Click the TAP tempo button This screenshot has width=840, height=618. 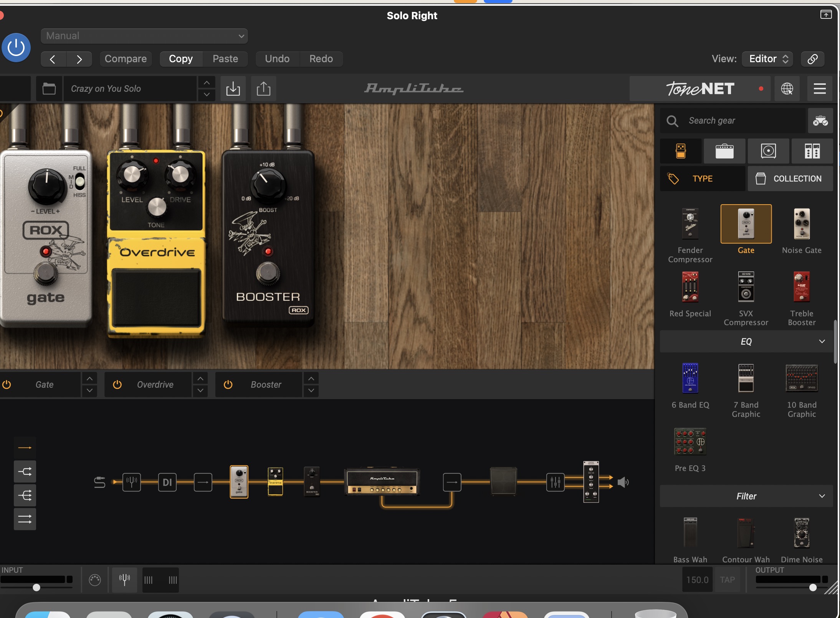(727, 580)
